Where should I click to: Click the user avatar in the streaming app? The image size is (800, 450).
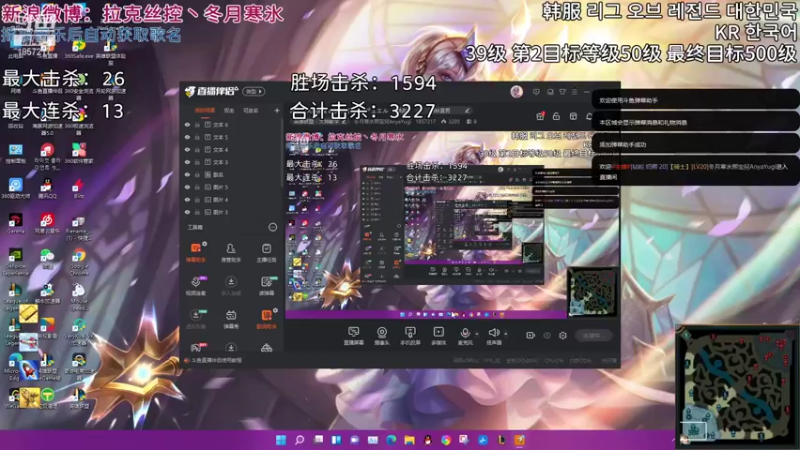(x=516, y=92)
